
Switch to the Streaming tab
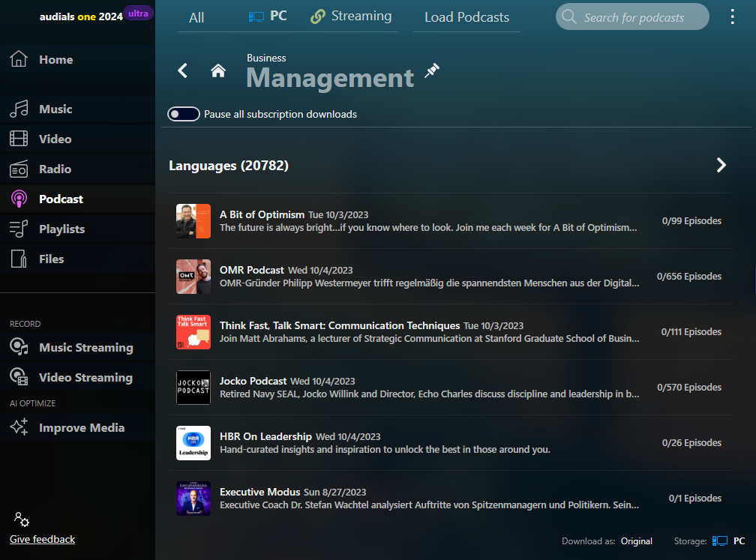tap(351, 16)
